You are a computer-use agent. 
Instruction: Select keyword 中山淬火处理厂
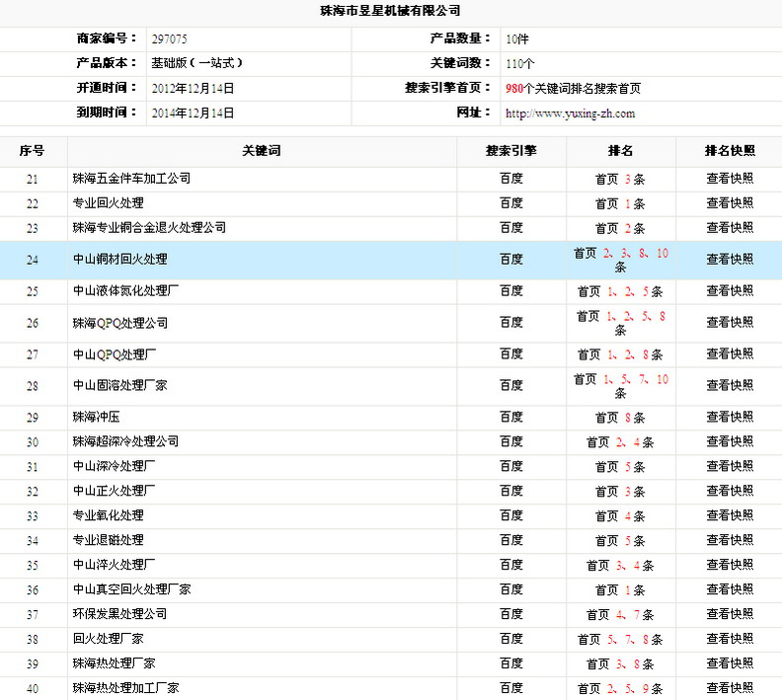click(x=115, y=565)
